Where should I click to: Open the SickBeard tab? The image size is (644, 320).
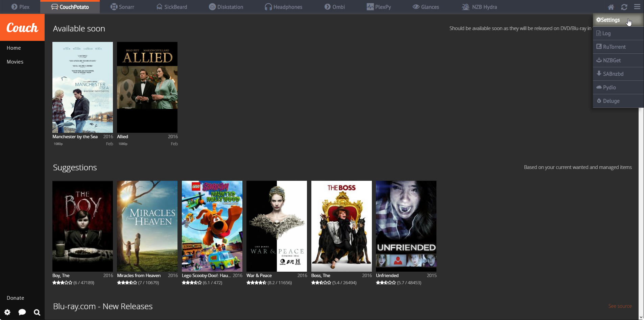click(172, 7)
